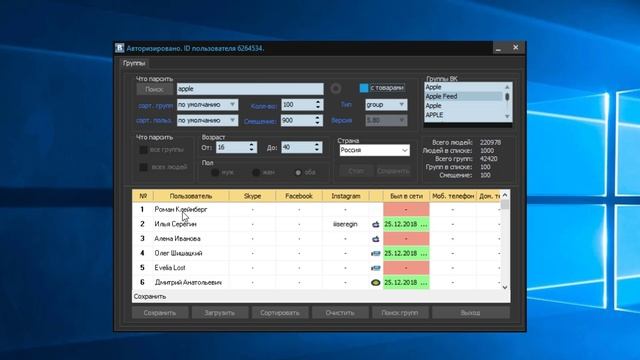Click the Поиск button

pos(154,89)
